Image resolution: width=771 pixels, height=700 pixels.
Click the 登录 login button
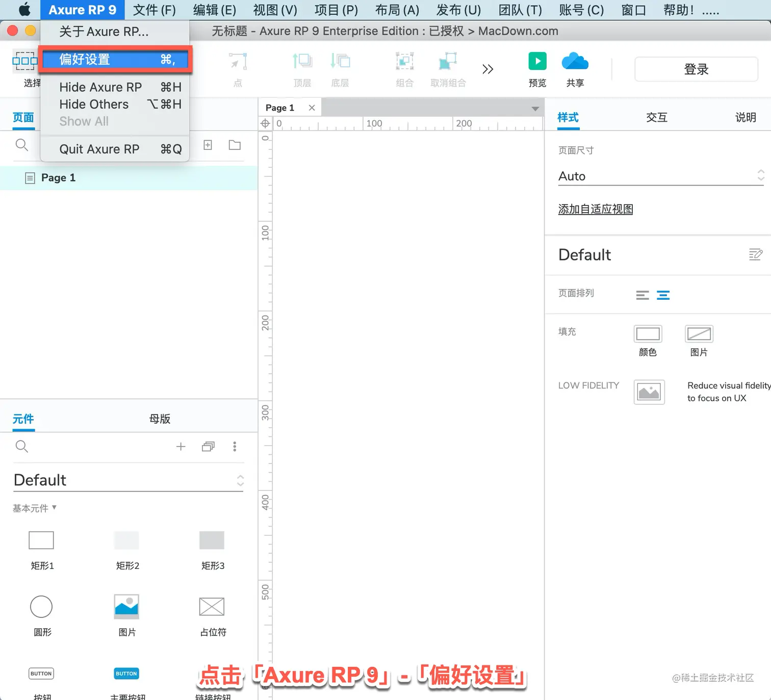click(x=696, y=69)
